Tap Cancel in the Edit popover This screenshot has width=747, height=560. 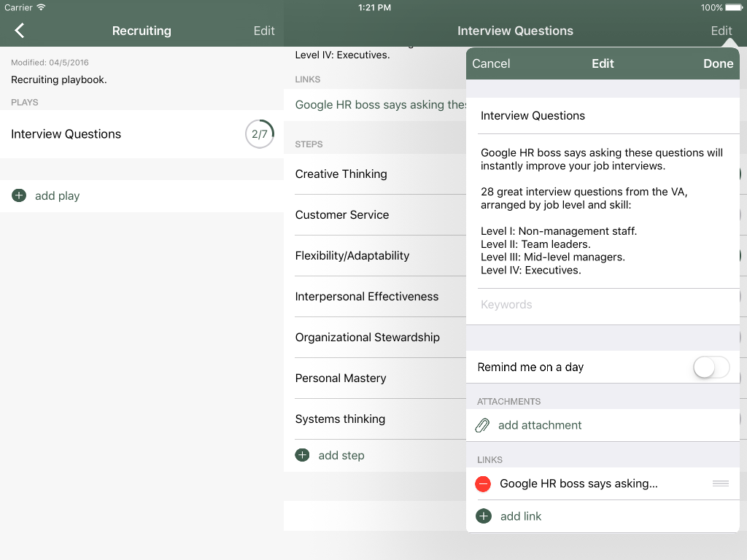coord(491,63)
